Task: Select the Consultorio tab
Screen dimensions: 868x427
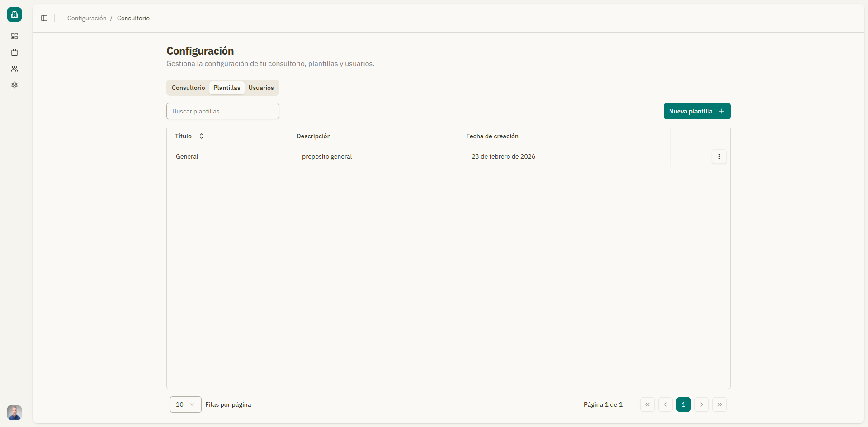Action: coord(188,88)
